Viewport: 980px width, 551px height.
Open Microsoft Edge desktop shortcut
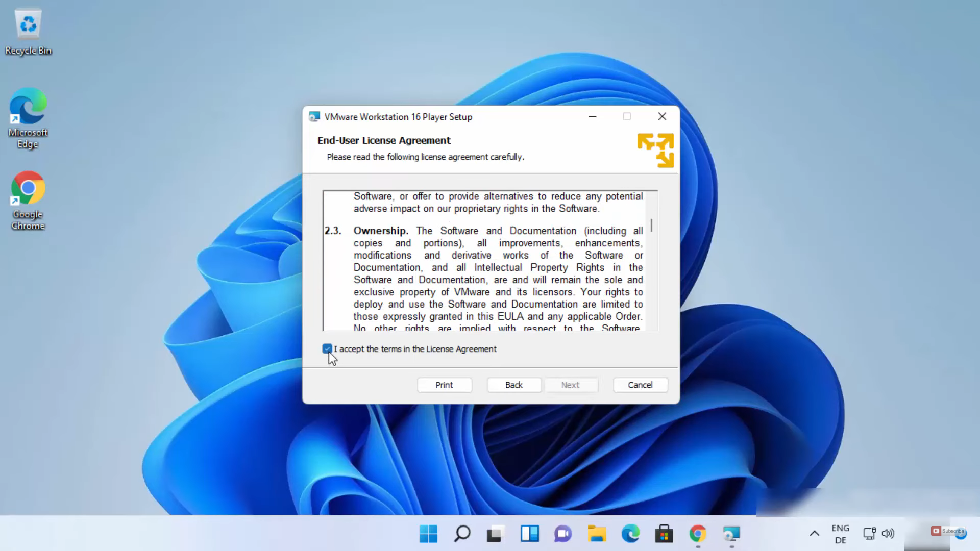(28, 117)
